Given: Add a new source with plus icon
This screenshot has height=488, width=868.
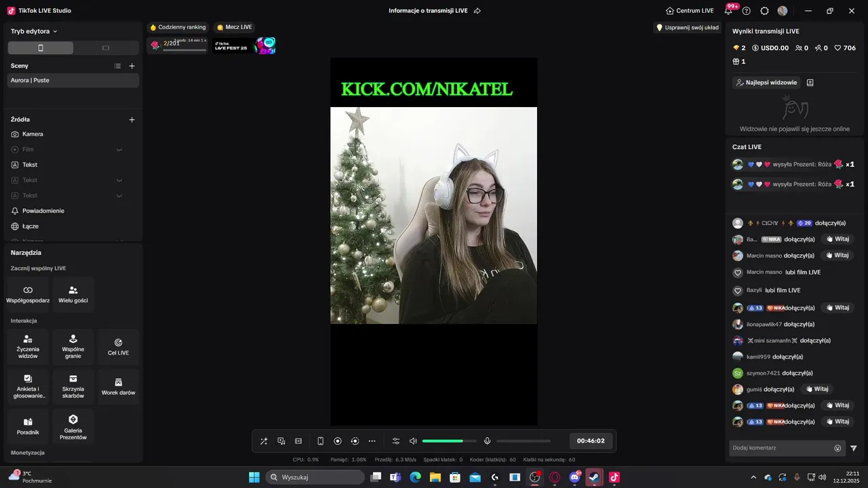Looking at the screenshot, I should click(132, 119).
